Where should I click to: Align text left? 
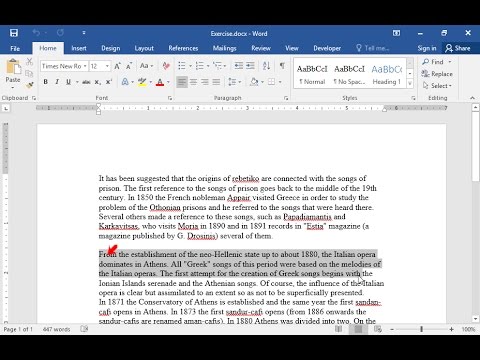182,82
